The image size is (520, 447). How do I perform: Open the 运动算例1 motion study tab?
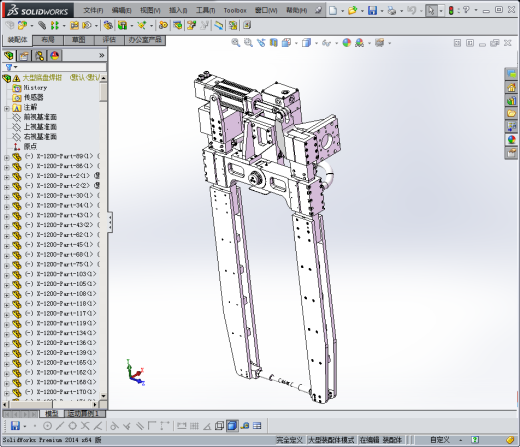point(84,414)
